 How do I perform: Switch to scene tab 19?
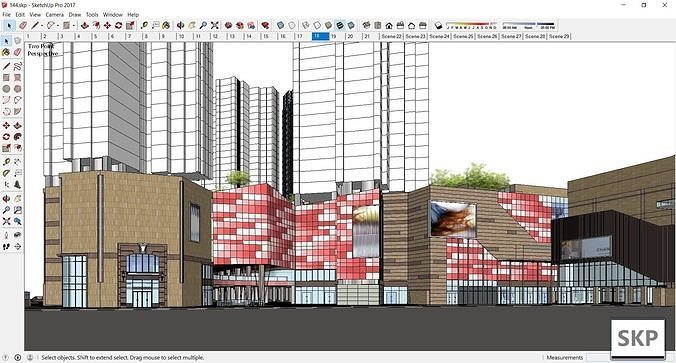[338, 37]
